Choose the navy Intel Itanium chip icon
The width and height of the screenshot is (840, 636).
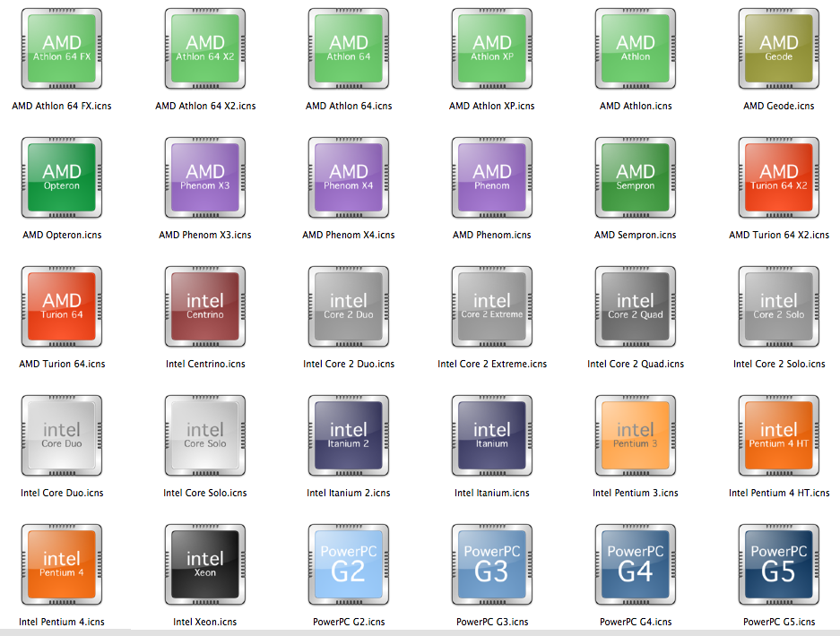pyautogui.click(x=492, y=435)
